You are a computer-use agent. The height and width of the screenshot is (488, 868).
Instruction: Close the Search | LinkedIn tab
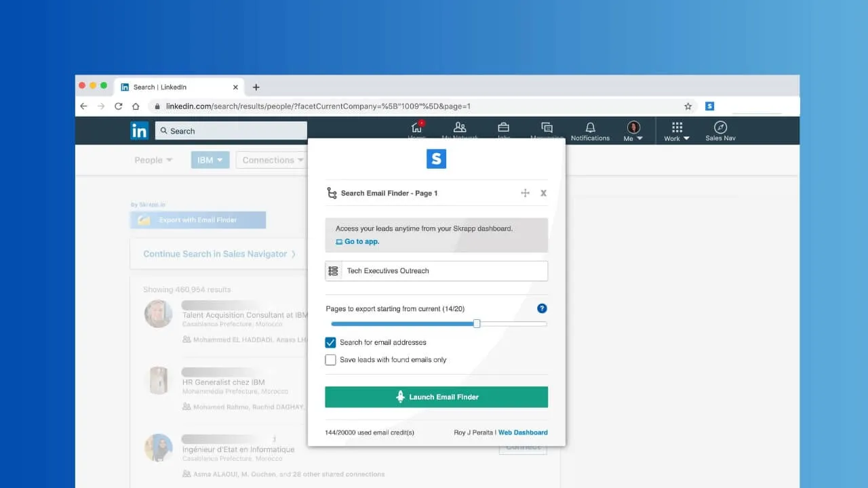coord(235,87)
